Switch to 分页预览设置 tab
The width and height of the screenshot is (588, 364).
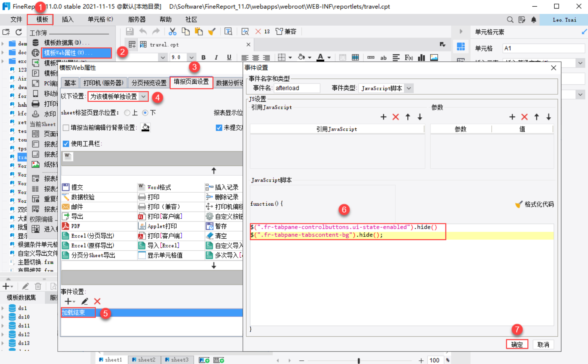tap(149, 83)
